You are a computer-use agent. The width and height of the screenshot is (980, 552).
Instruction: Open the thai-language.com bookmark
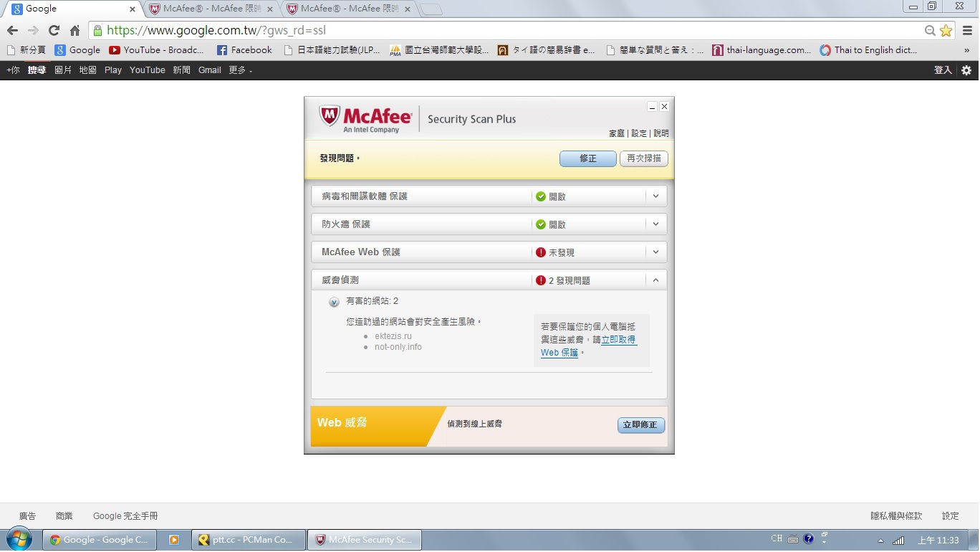click(762, 50)
